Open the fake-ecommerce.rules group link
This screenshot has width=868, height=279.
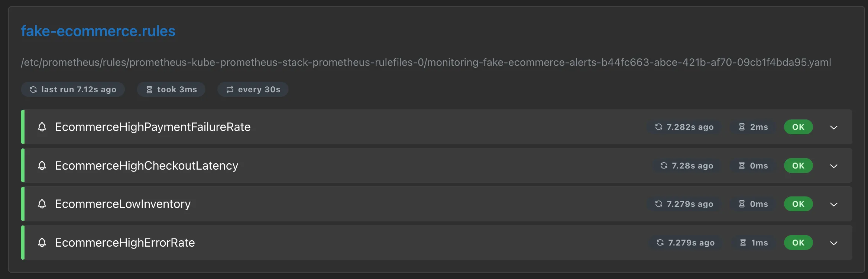pos(98,31)
